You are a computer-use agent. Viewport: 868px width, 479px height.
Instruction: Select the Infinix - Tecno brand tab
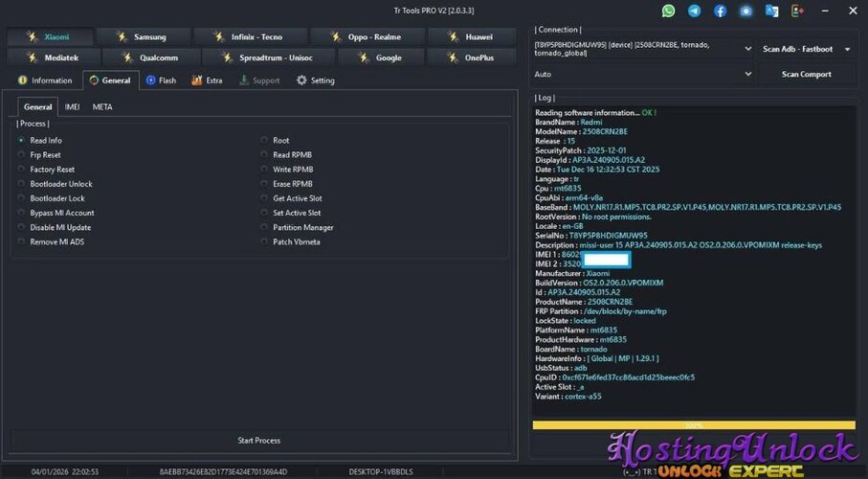250,36
